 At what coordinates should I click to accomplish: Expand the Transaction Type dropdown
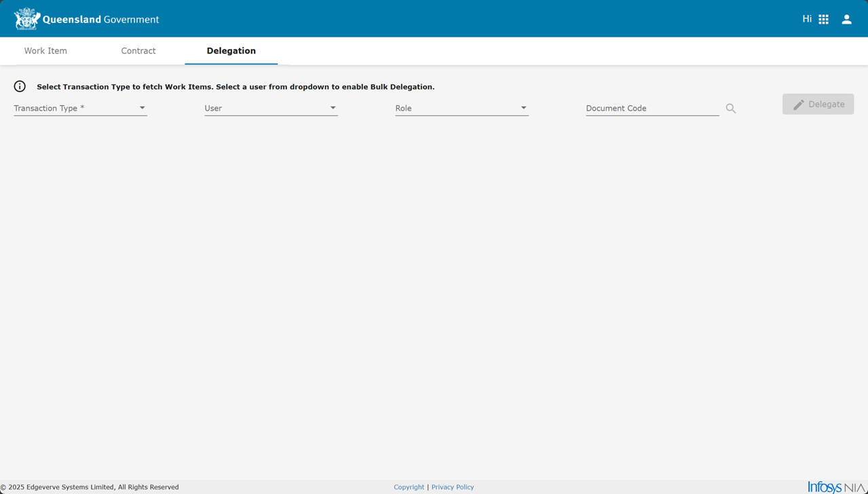pos(80,108)
